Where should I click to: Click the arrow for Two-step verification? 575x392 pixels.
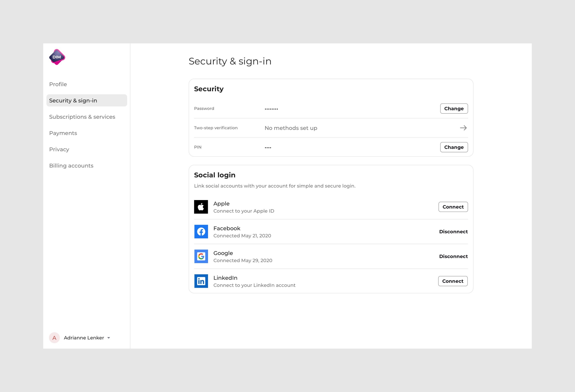463,128
